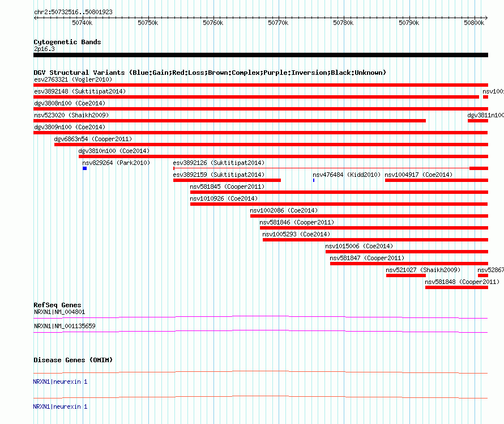Select nsv1015006 (Coe2014) variant label
This screenshot has height=424, width=504.
click(x=359, y=246)
